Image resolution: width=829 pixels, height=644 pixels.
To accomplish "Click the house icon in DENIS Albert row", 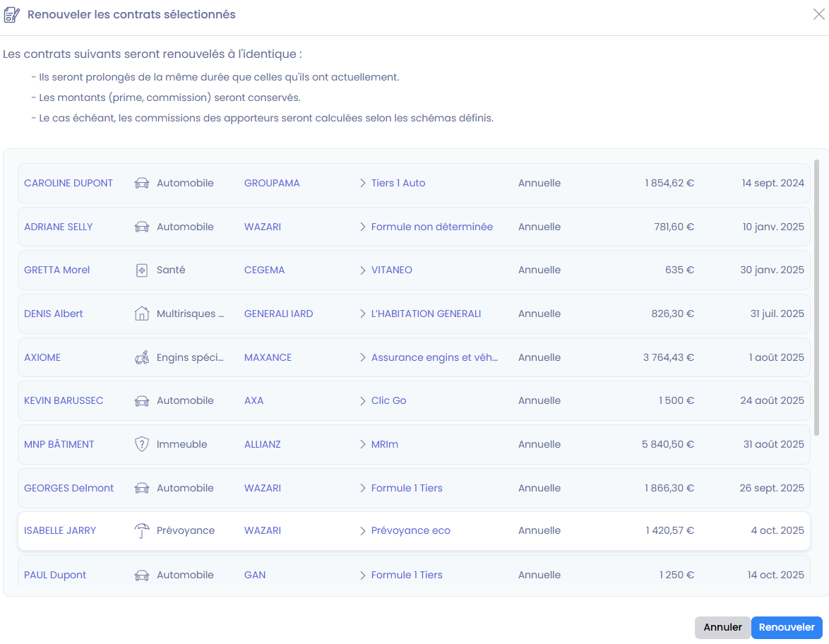I will coord(142,314).
